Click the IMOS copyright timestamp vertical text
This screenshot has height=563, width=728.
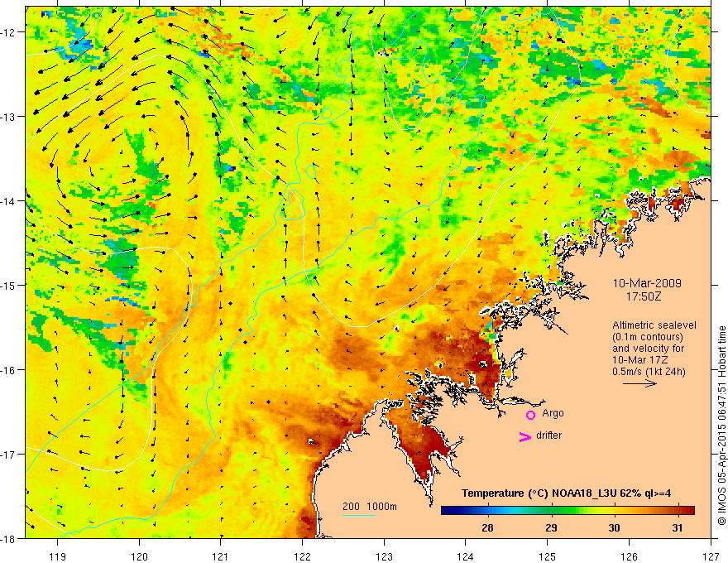[721, 426]
